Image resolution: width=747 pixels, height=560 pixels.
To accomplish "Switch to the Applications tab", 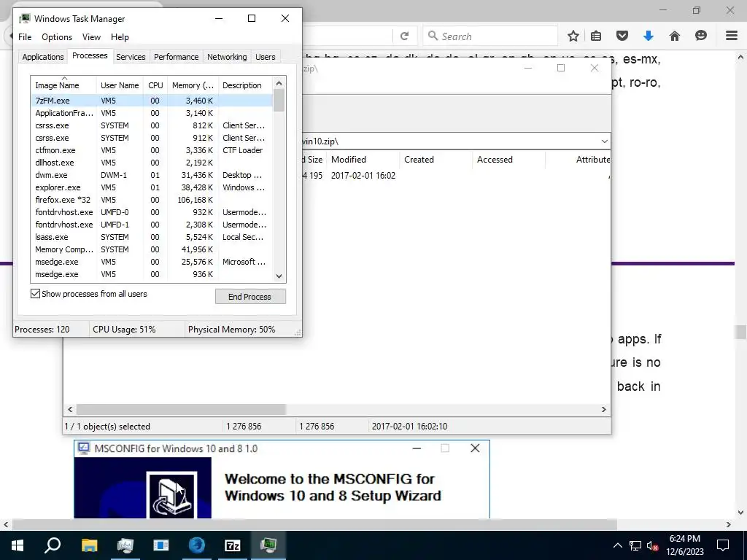I will click(x=43, y=57).
